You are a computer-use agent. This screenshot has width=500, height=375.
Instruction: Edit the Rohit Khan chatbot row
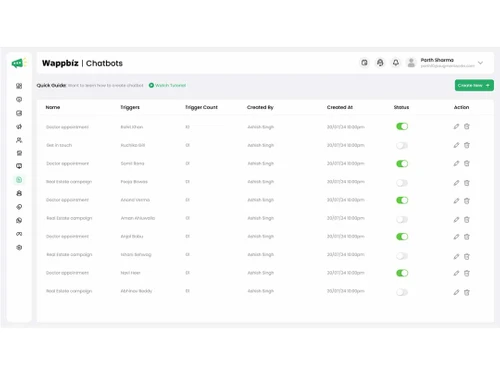tap(456, 127)
